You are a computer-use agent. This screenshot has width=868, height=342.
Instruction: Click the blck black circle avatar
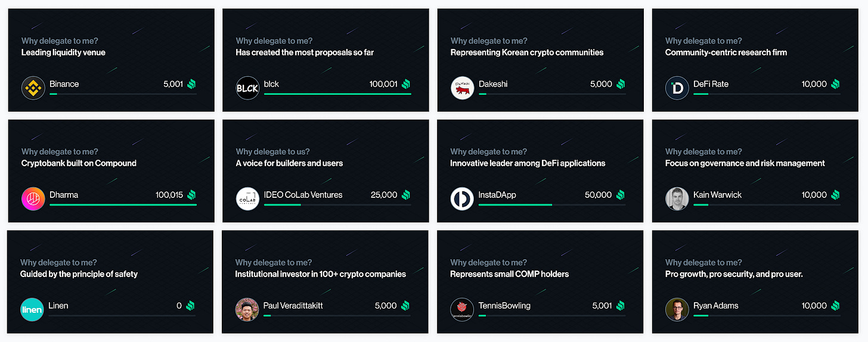point(247,88)
